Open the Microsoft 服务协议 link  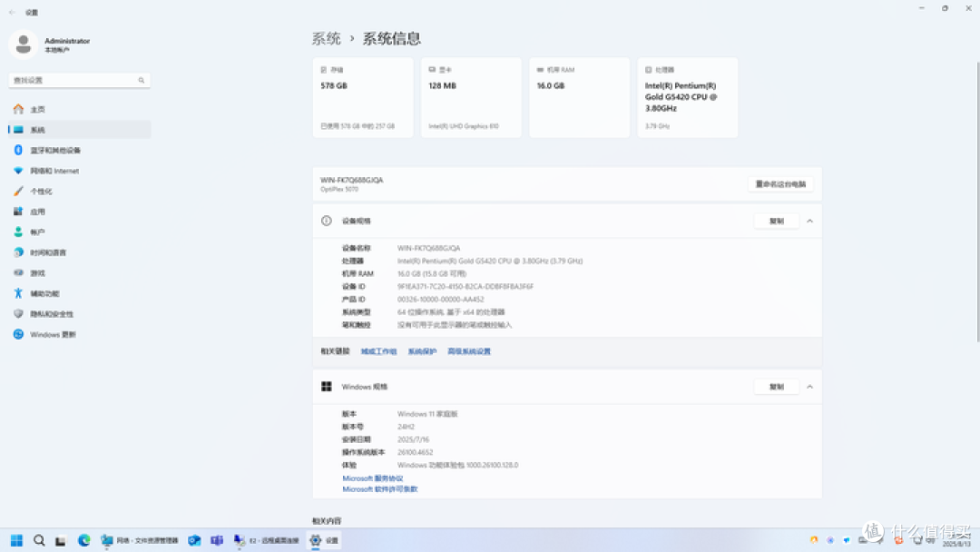click(x=373, y=478)
